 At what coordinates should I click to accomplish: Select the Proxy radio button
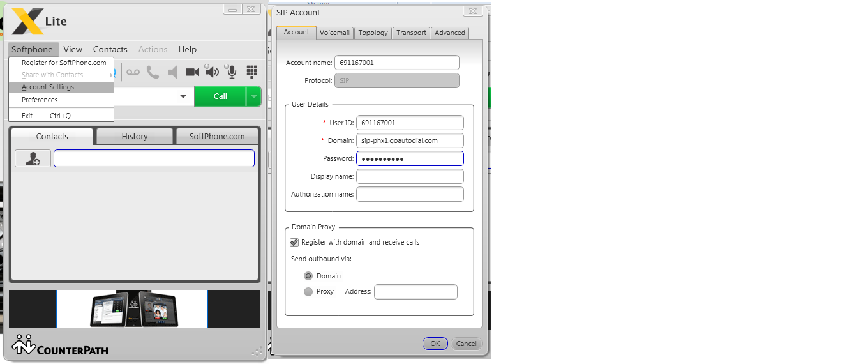[308, 292]
